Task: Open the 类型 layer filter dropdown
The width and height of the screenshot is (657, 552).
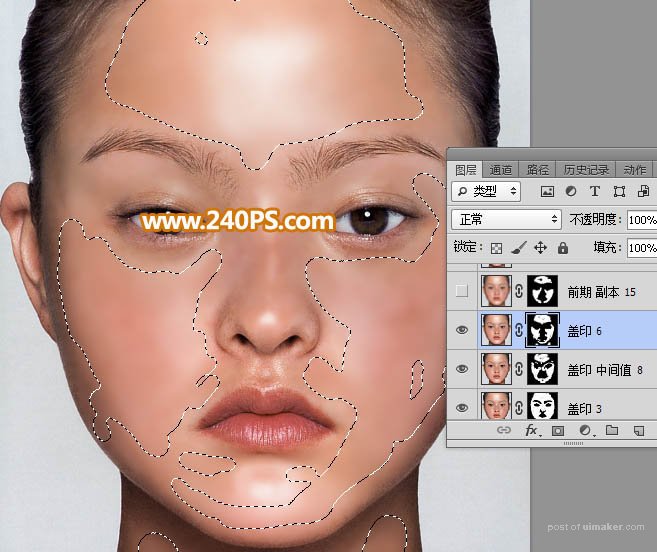Action: [486, 192]
